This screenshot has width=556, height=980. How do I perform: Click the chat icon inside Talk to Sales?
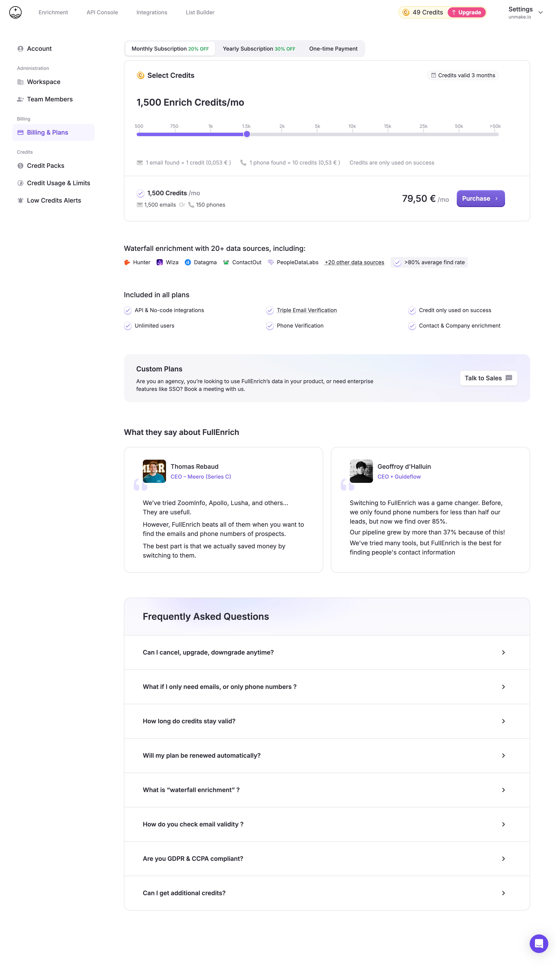point(509,378)
